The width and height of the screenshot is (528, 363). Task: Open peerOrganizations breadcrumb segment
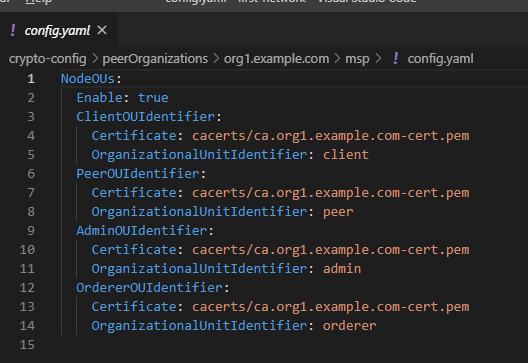[x=155, y=59]
